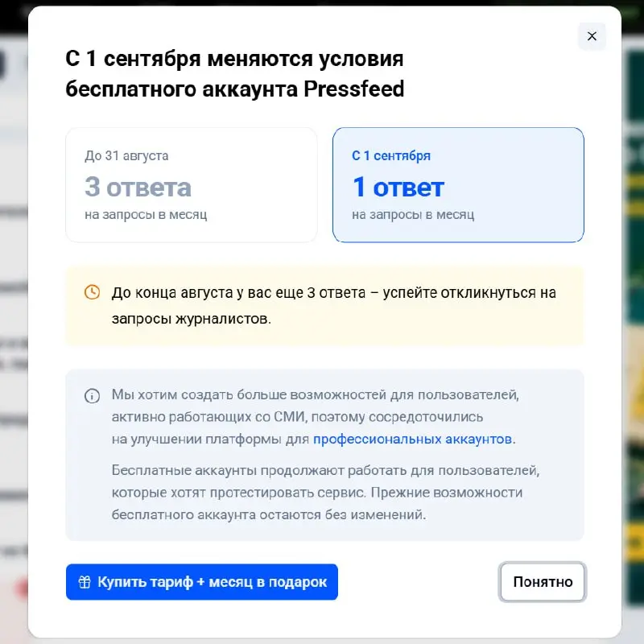The width and height of the screenshot is (644, 644).
Task: Click the info circle icon
Action: 92,396
